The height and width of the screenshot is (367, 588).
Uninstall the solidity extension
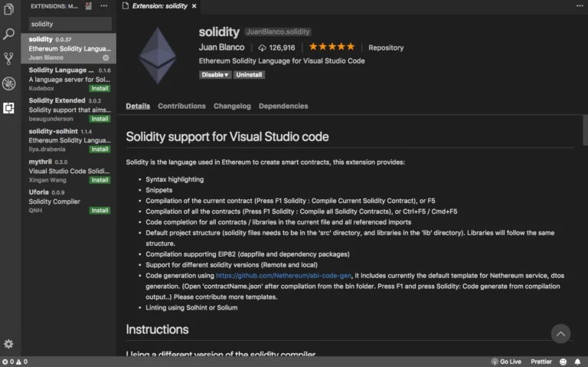(249, 75)
